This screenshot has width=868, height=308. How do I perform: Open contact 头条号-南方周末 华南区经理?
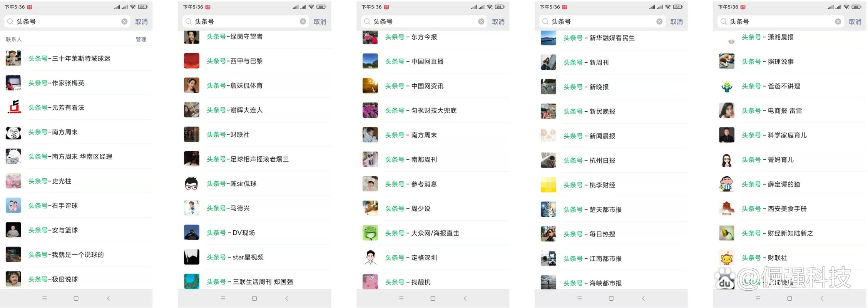[x=76, y=157]
